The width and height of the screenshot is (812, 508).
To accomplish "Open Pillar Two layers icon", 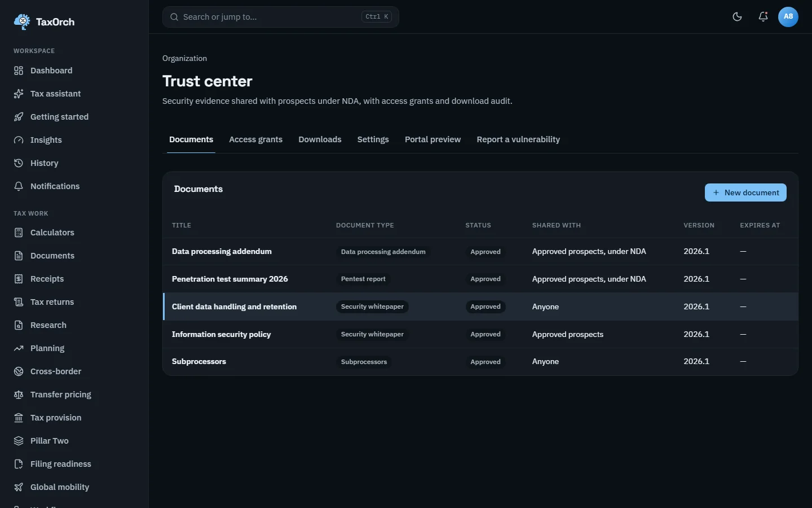I will coord(19,441).
